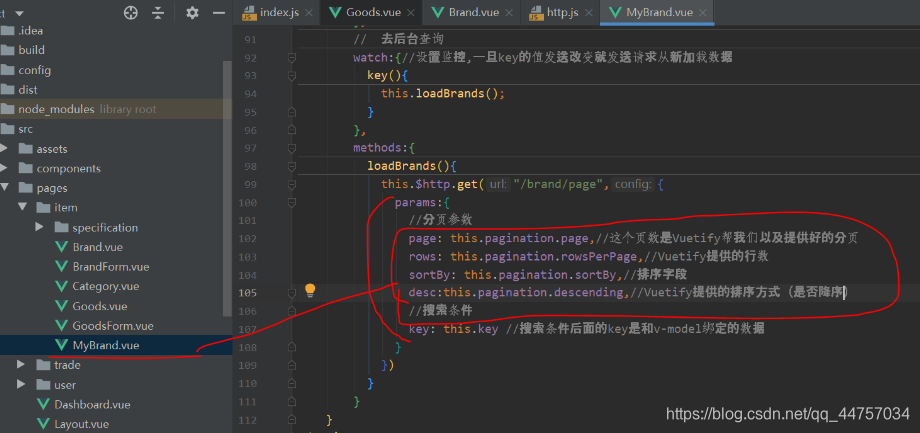Select node_modules library root folder
920x433 pixels.
(87, 109)
